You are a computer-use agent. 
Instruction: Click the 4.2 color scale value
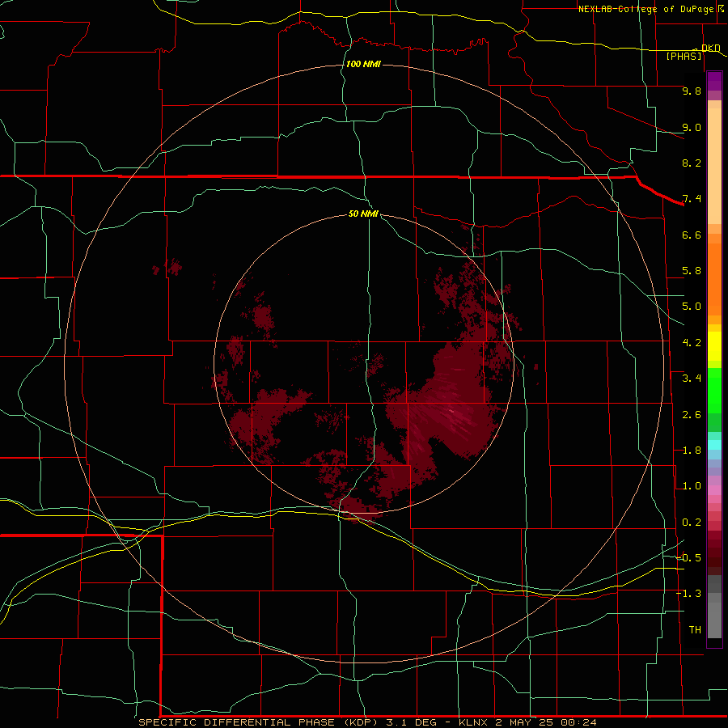[x=692, y=343]
